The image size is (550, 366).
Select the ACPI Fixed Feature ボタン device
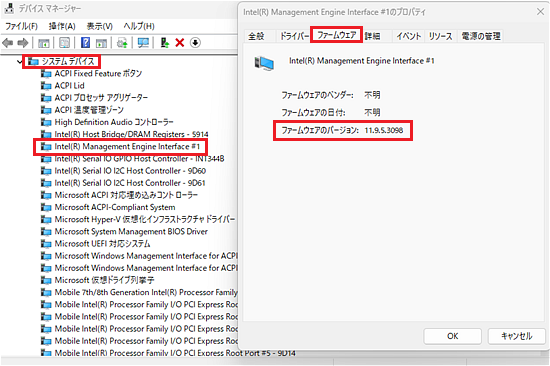pyautogui.click(x=98, y=74)
